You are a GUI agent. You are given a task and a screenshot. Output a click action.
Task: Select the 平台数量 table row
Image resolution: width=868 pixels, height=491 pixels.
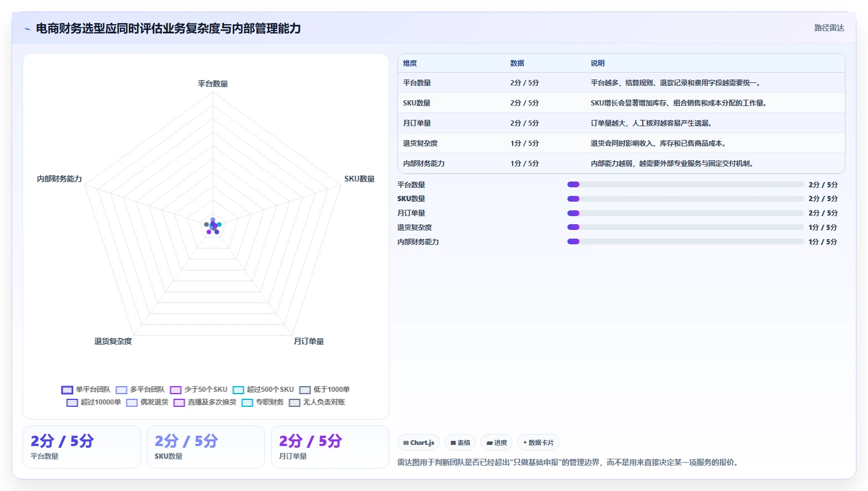click(x=621, y=83)
